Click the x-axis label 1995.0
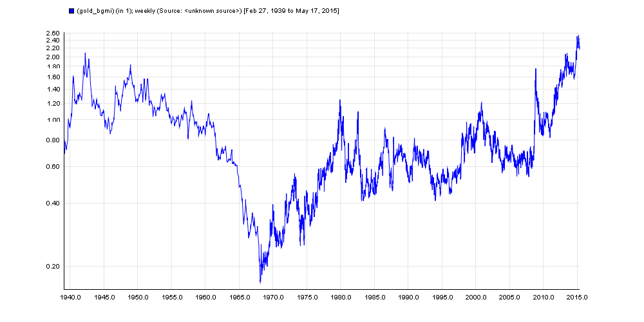This screenshot has height=322, width=644. point(442,298)
